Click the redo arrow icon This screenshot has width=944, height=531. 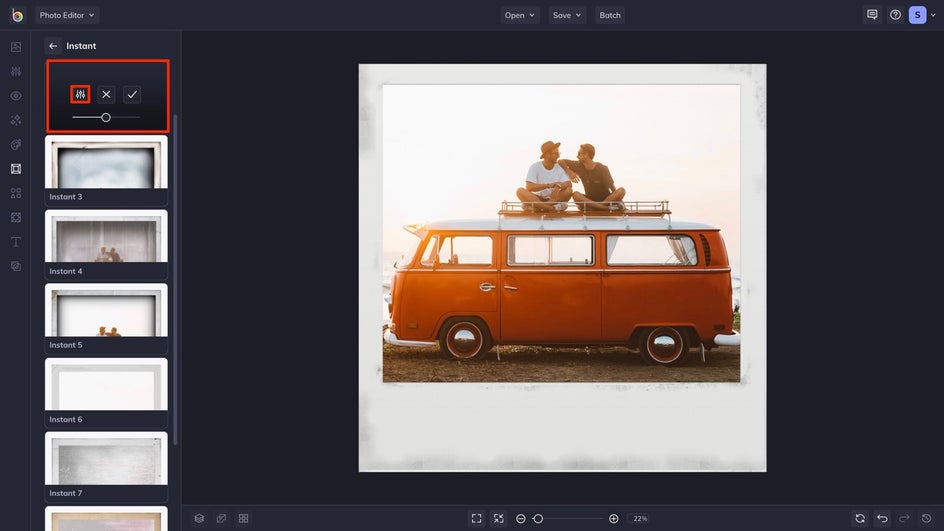pyautogui.click(x=904, y=518)
